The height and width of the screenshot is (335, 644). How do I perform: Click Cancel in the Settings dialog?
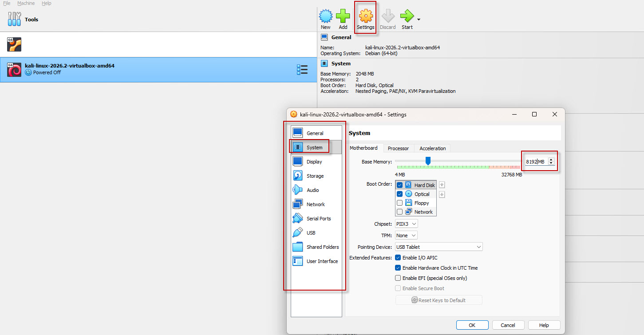tap(508, 325)
